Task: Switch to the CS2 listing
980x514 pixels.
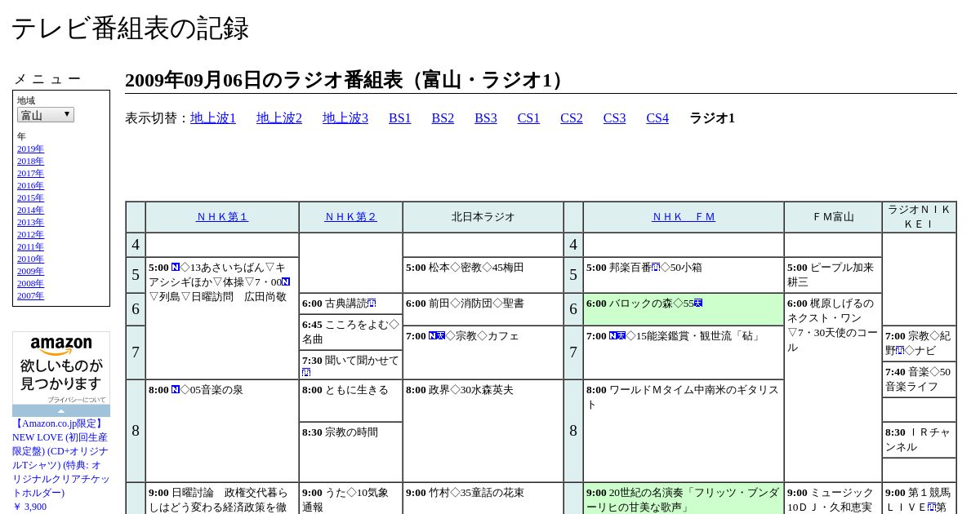Action: point(572,118)
